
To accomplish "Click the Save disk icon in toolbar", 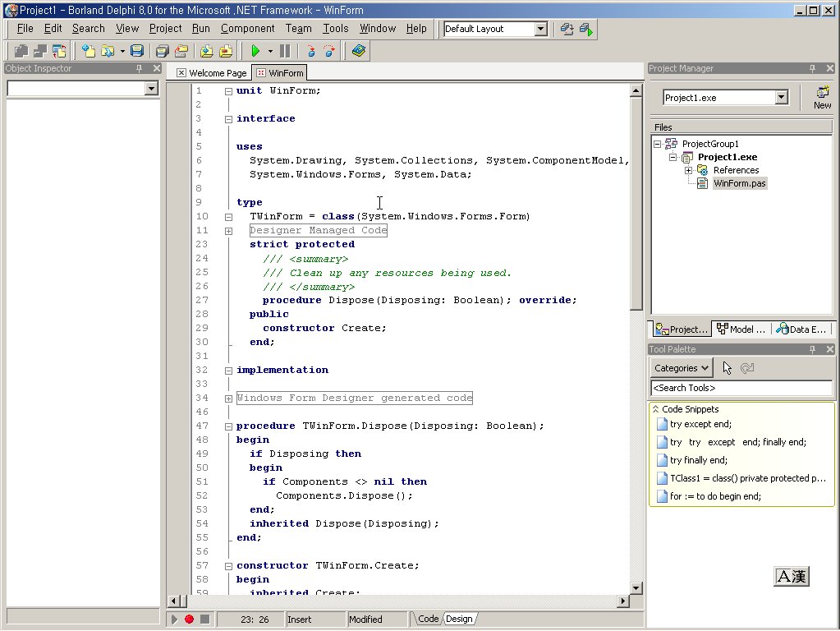I will point(137,51).
